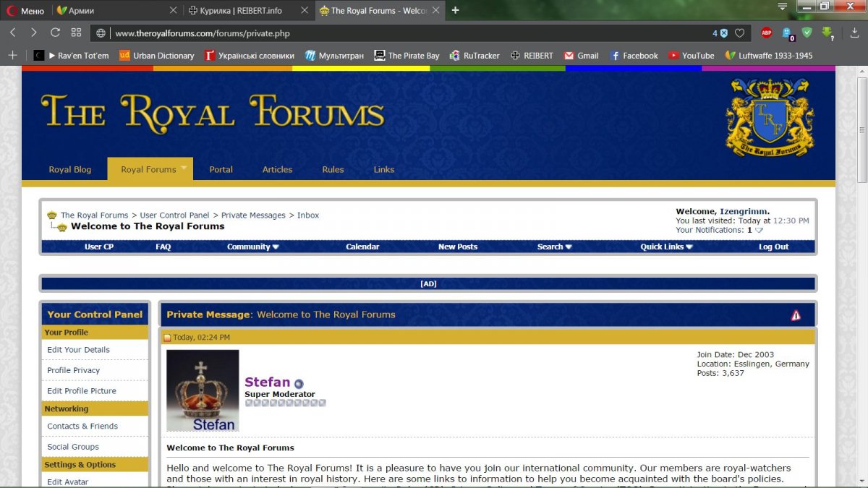Open the FAQ nav item

163,247
